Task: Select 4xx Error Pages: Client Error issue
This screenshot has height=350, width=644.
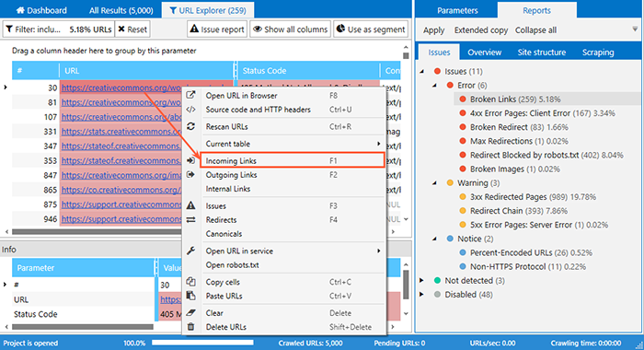Action: [x=542, y=113]
